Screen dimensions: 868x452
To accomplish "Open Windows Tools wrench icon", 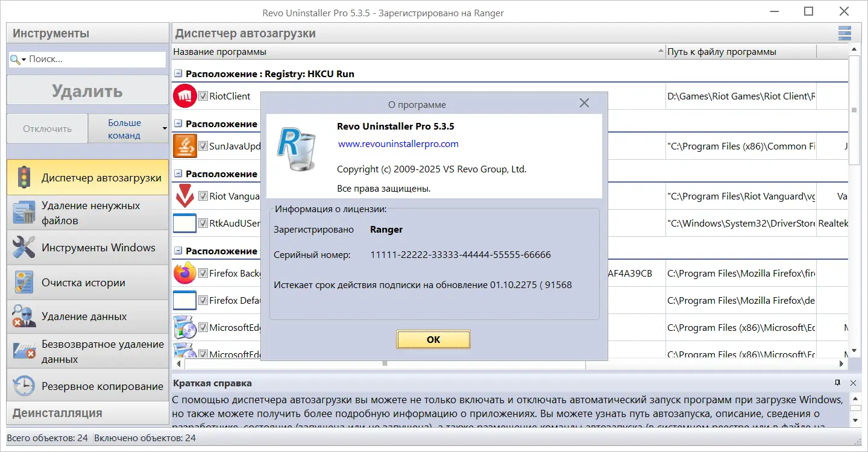I will tap(24, 248).
